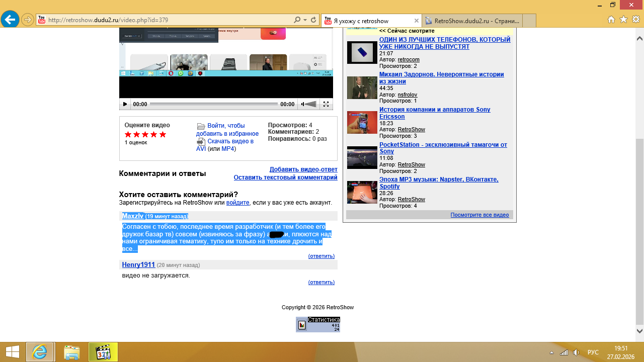This screenshot has height=362, width=644.
Task: Close the 'Я ухожу с retroshow' tab
Action: click(416, 21)
